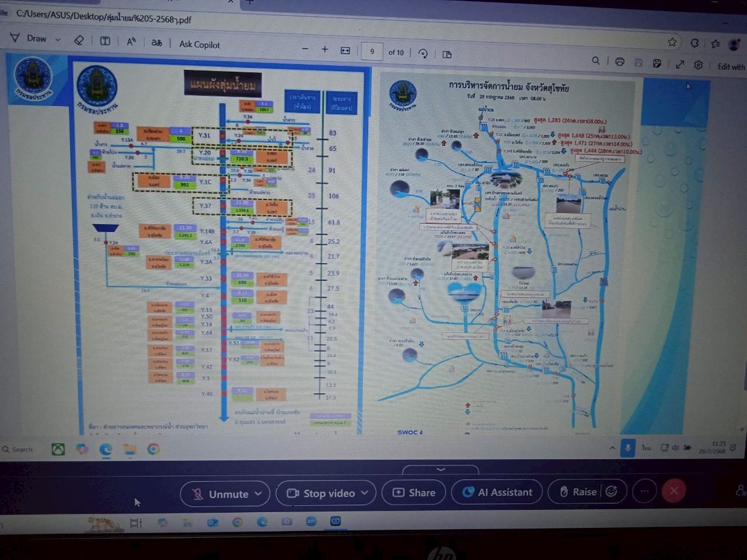Stop video in the meeting bar

[322, 494]
